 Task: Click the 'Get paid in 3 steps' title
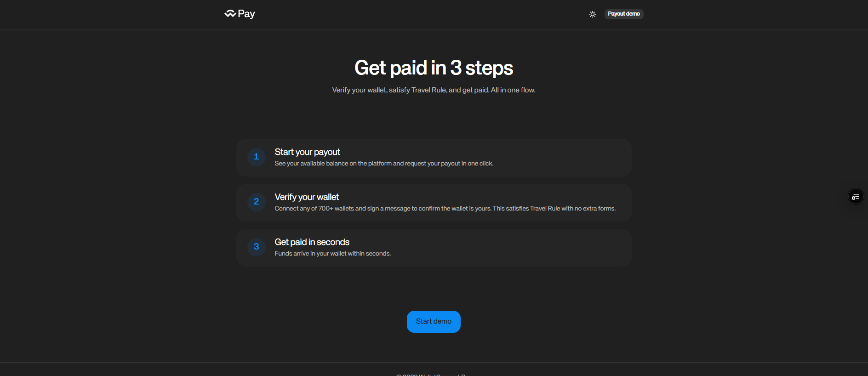[x=434, y=68]
